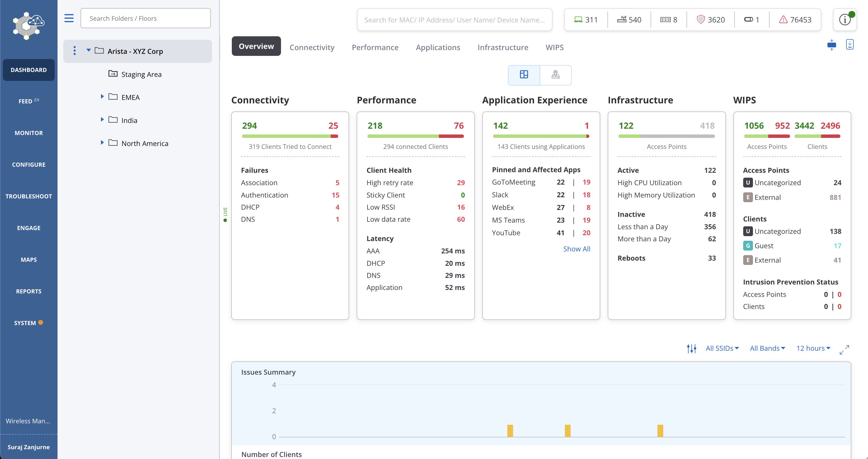Download the dashboard as PDF
Screen dimensions: 868x459
pyautogui.click(x=850, y=44)
